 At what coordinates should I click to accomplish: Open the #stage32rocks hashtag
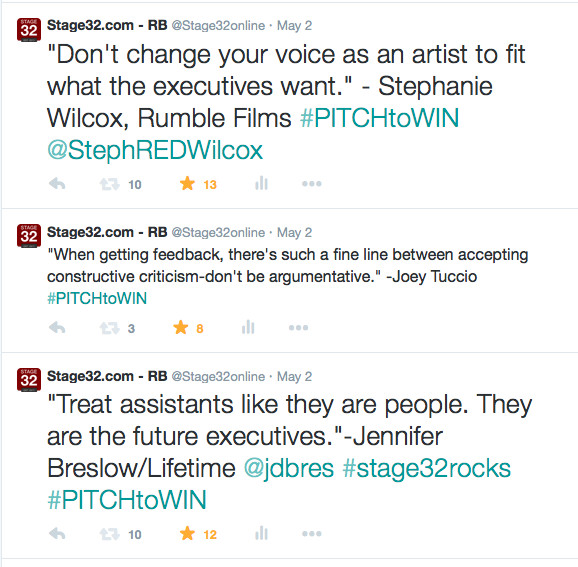(x=426, y=468)
